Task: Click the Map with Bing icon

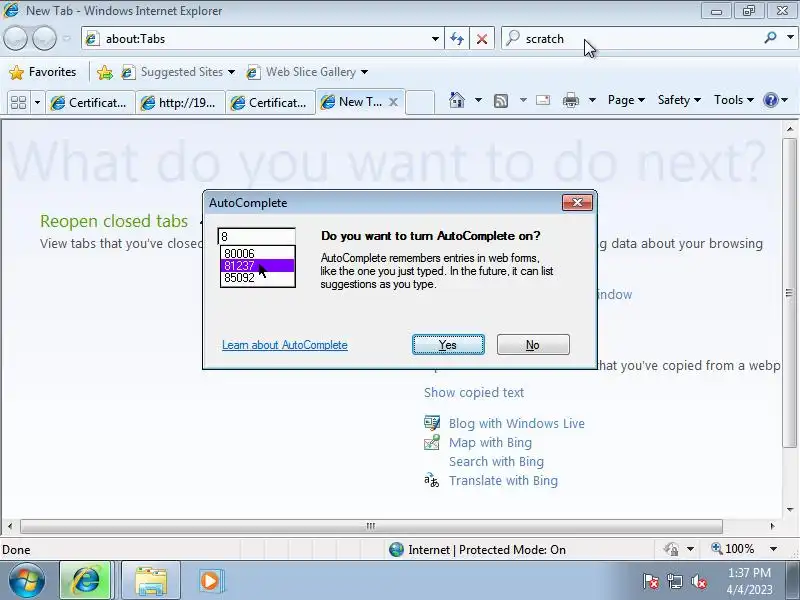Action: coord(432,442)
